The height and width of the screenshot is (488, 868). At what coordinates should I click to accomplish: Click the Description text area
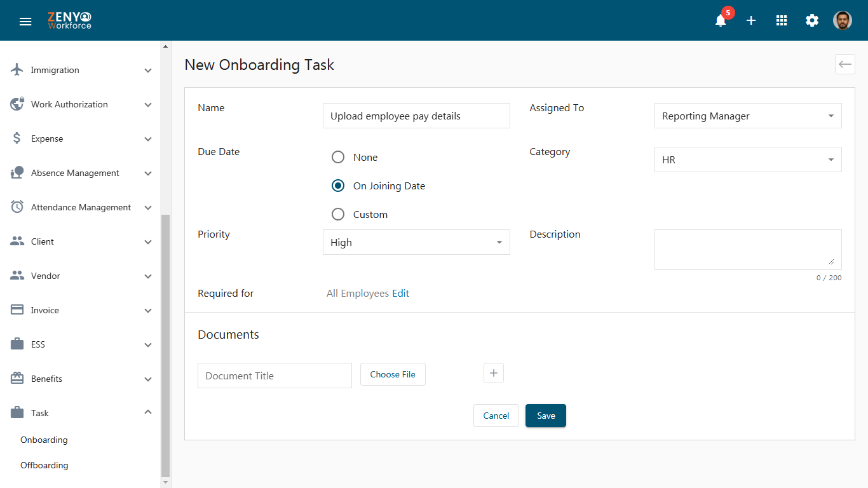(x=748, y=250)
